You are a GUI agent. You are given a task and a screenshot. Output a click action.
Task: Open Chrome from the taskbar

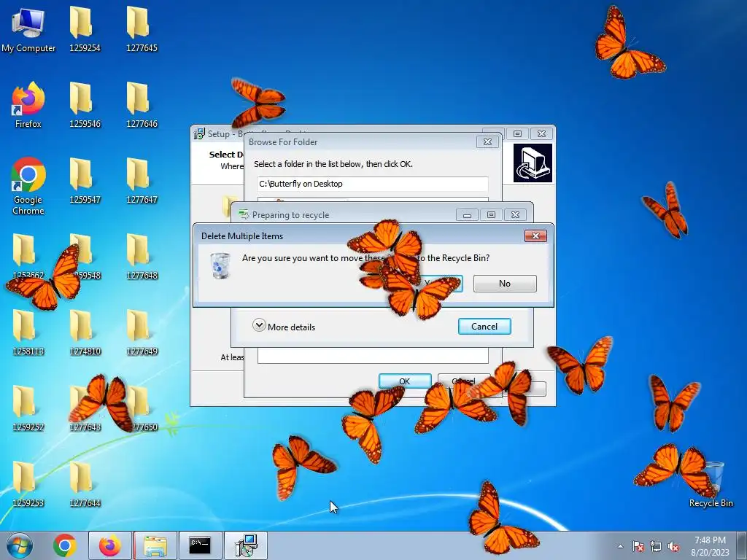coord(65,545)
